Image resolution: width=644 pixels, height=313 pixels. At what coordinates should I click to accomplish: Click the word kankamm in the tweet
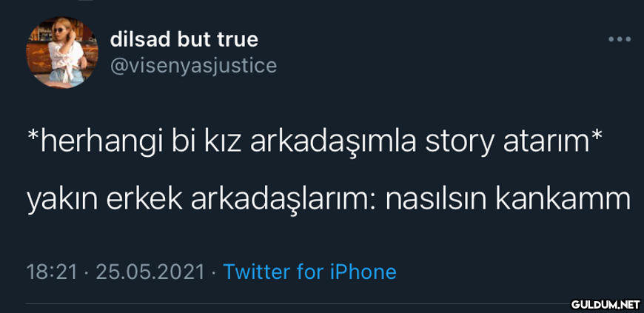[563, 200]
